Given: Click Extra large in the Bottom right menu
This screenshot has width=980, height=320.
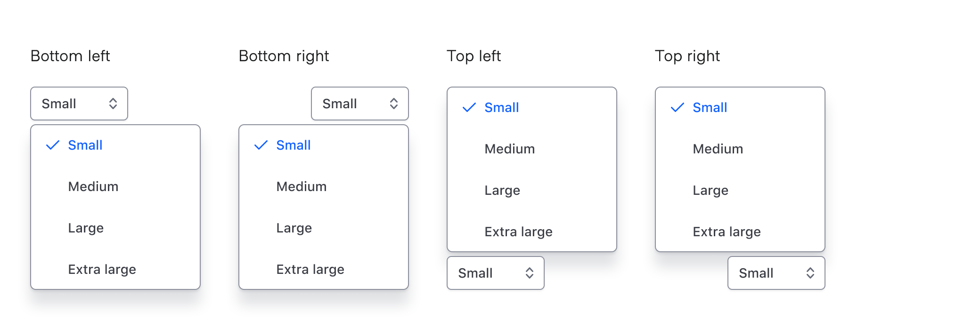Looking at the screenshot, I should click(310, 269).
